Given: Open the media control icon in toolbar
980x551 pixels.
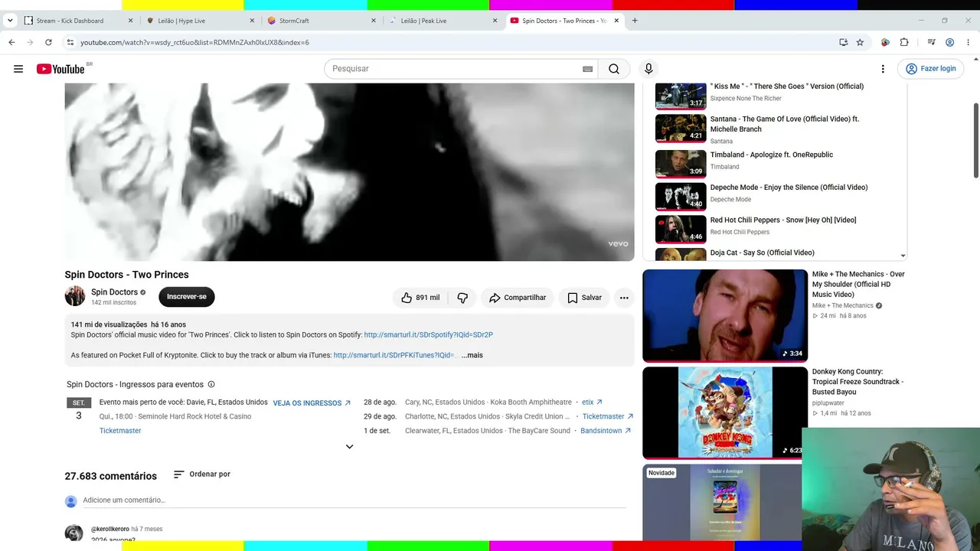Looking at the screenshot, I should point(931,42).
